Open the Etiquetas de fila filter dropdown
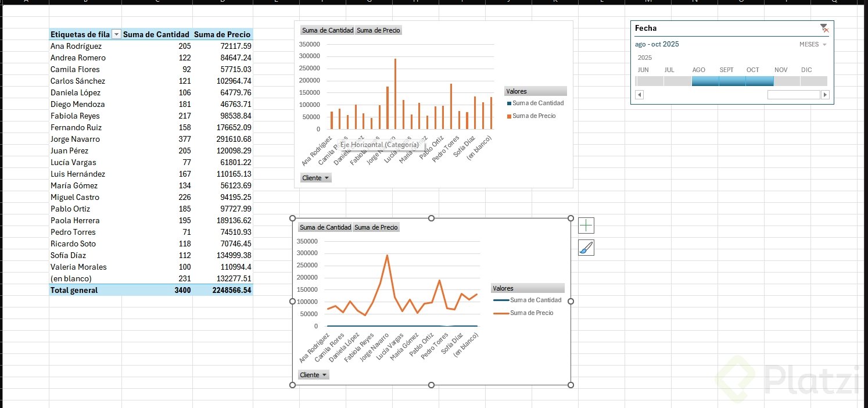Image resolution: width=868 pixels, height=408 pixels. pyautogui.click(x=116, y=35)
